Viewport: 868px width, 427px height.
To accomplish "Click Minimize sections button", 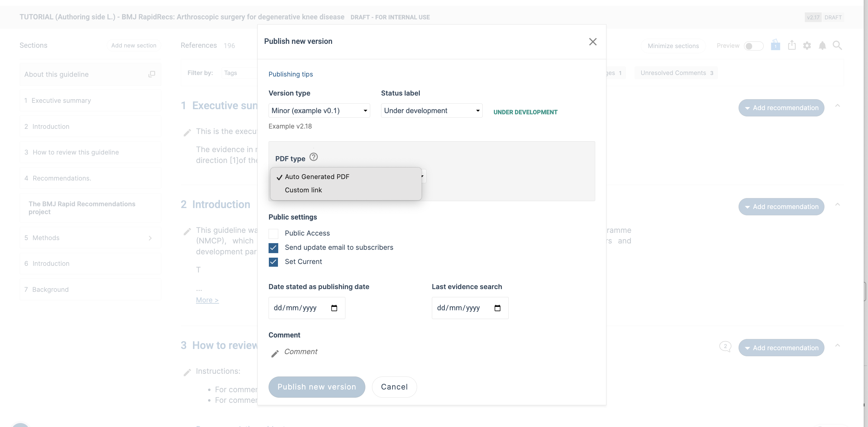I will [673, 46].
